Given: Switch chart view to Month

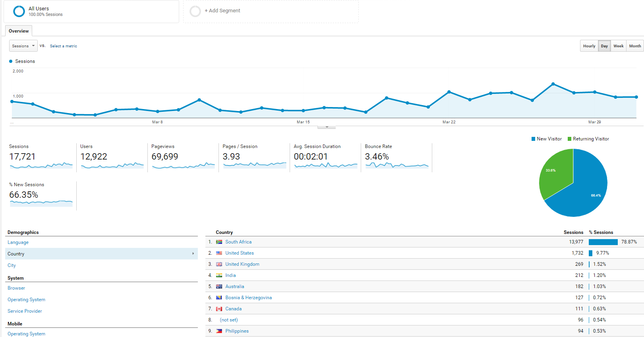Looking at the screenshot, I should (635, 46).
